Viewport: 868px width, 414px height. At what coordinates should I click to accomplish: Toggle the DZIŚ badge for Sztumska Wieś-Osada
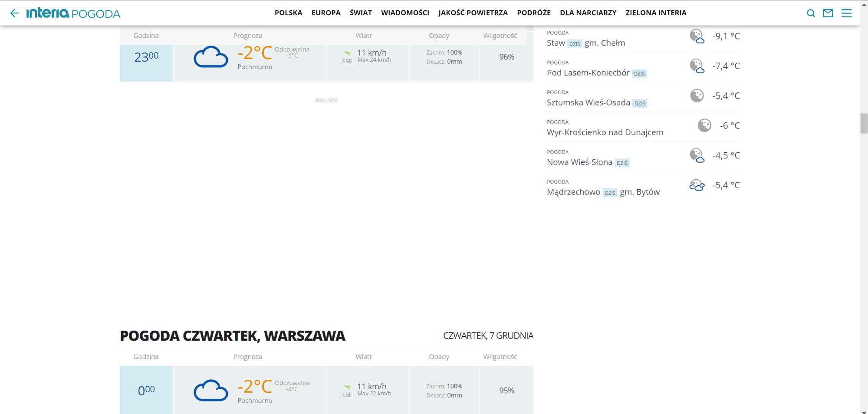coord(640,103)
